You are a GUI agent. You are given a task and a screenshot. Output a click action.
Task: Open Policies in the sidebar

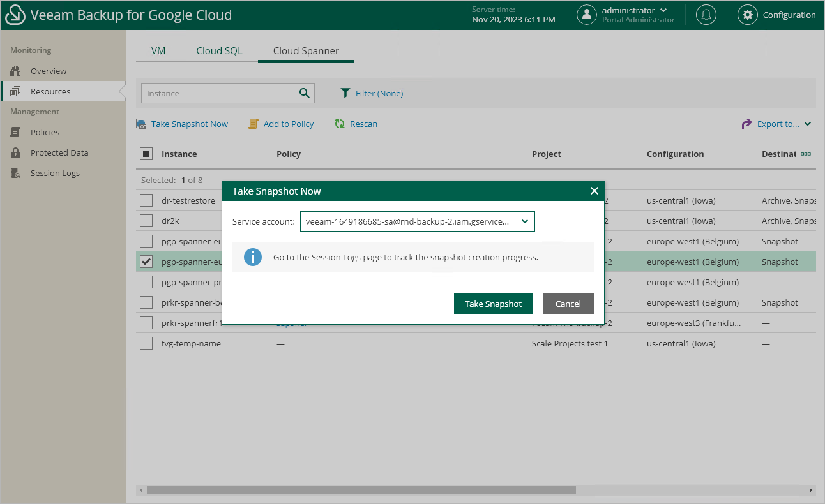(45, 132)
